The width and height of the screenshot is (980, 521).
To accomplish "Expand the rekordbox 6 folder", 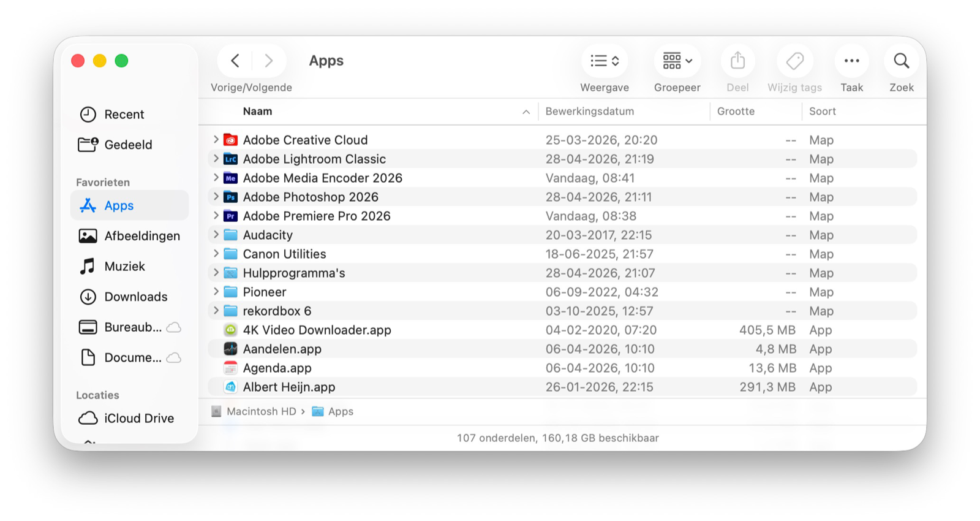I will [x=216, y=311].
